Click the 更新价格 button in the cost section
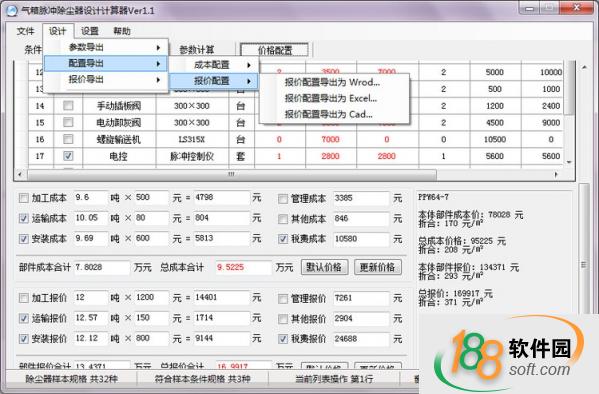Image resolution: width=599 pixels, height=394 pixels. tap(378, 267)
